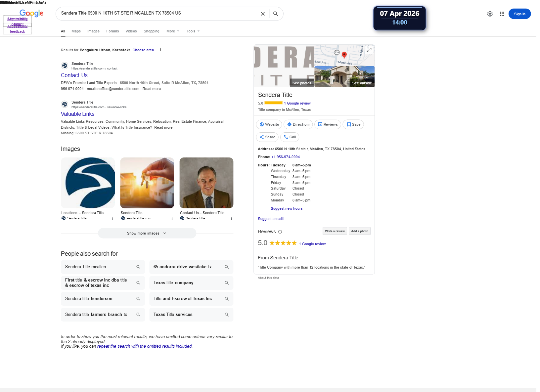Viewport: 540px width, 392px height.
Task: Open options menu for Contact Us – Sendera Title image
Action: pos(231,218)
